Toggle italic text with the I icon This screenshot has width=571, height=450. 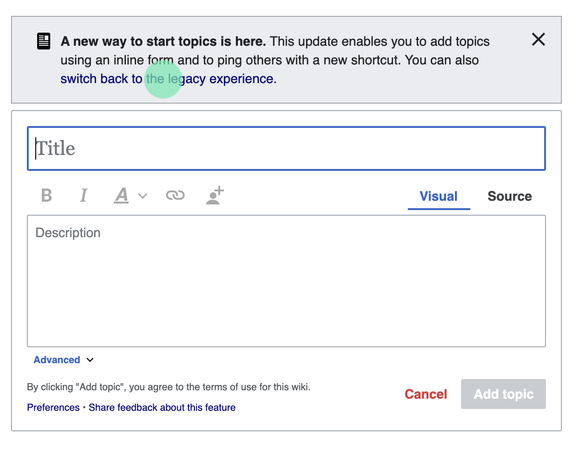[84, 196]
